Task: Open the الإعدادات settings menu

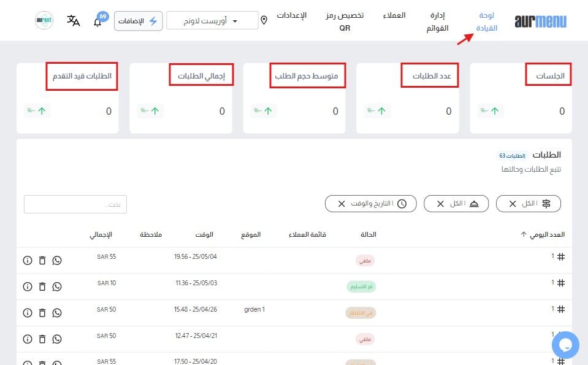Action: click(289, 15)
